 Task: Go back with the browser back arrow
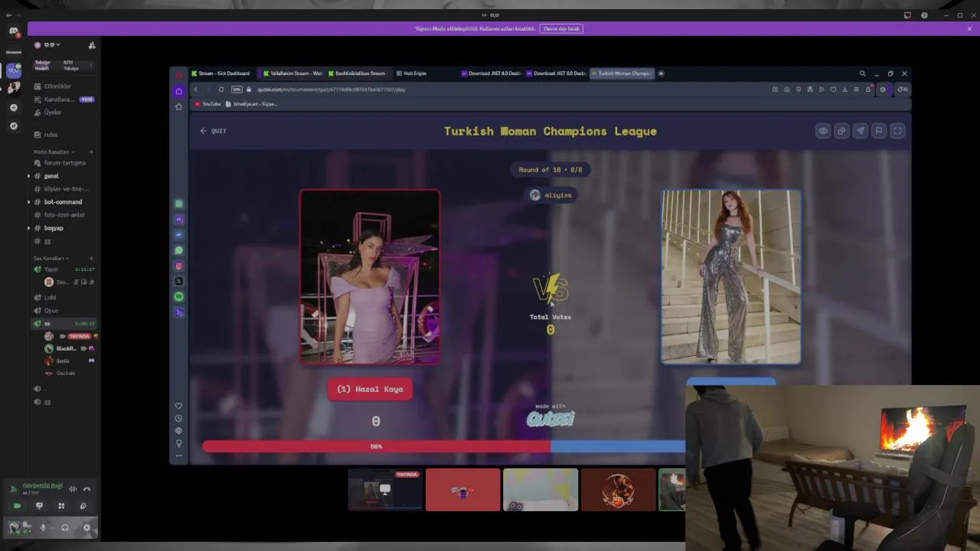[x=196, y=90]
